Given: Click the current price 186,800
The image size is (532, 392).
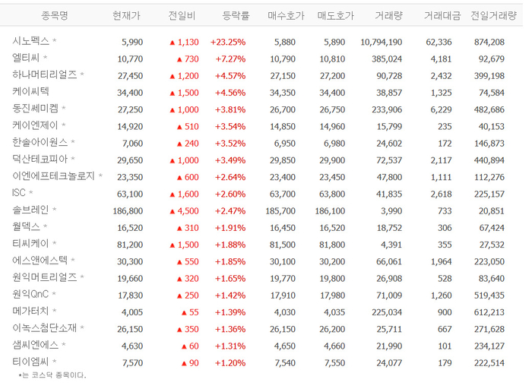Looking at the screenshot, I should (128, 211).
